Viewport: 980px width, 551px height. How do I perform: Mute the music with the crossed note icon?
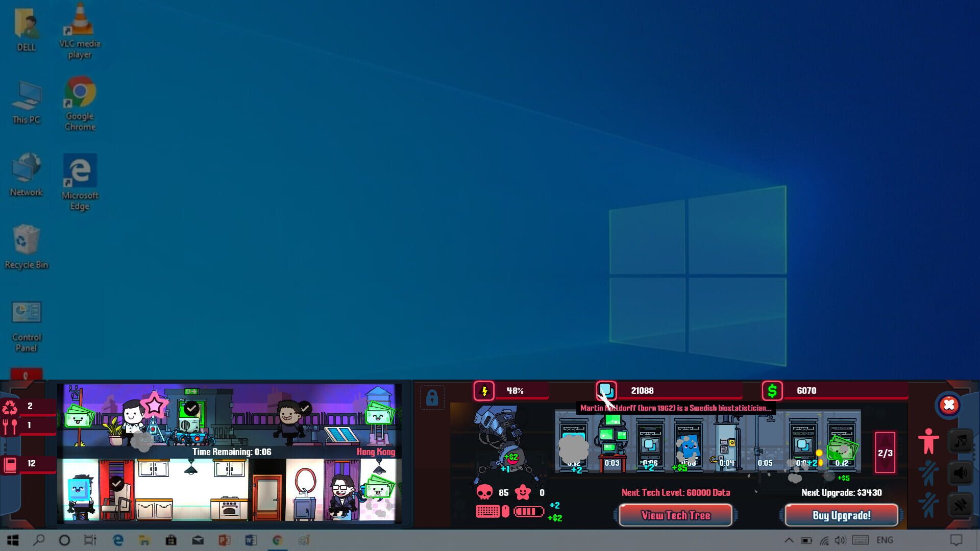tap(960, 441)
